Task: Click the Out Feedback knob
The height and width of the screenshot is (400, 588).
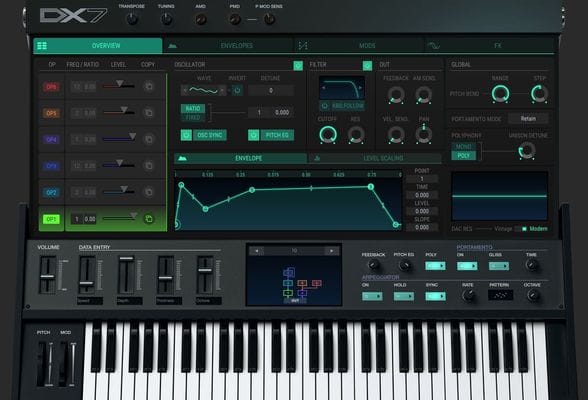Action: (396, 94)
